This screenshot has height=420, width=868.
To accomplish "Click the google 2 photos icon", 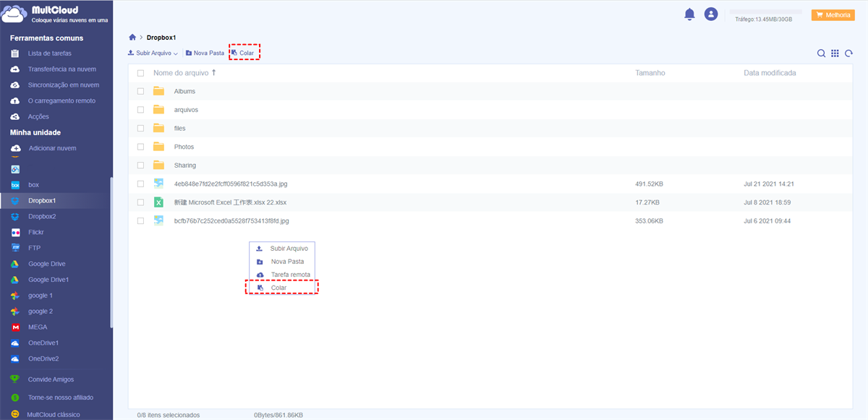I will pyautogui.click(x=14, y=312).
